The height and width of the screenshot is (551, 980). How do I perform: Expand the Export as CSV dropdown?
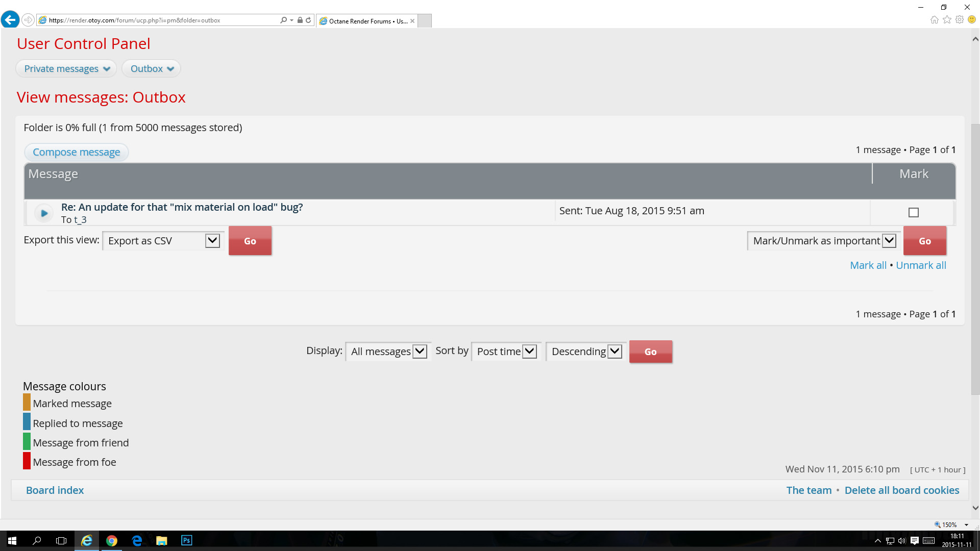click(163, 241)
